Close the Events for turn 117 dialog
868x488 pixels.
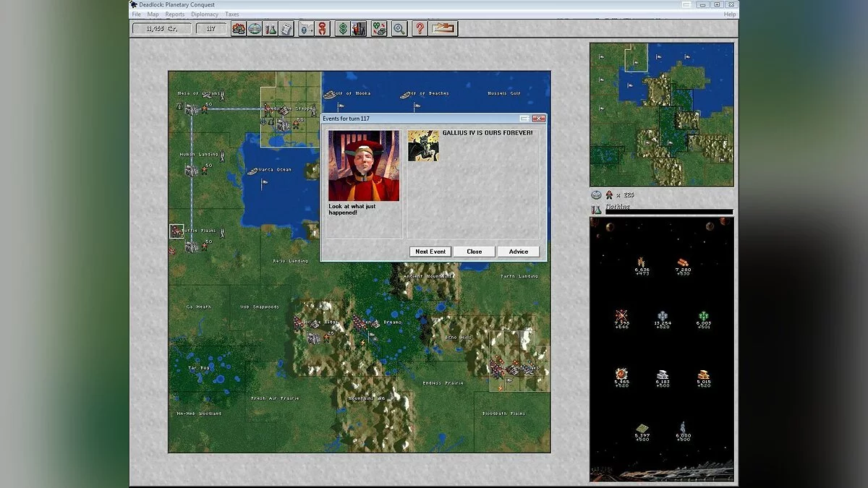pyautogui.click(x=539, y=119)
